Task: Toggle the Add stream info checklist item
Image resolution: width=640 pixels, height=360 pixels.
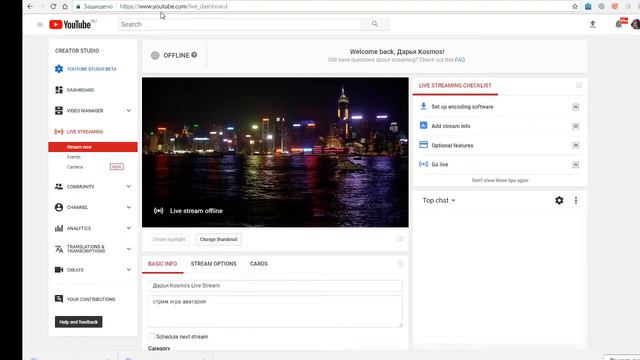Action: click(576, 126)
